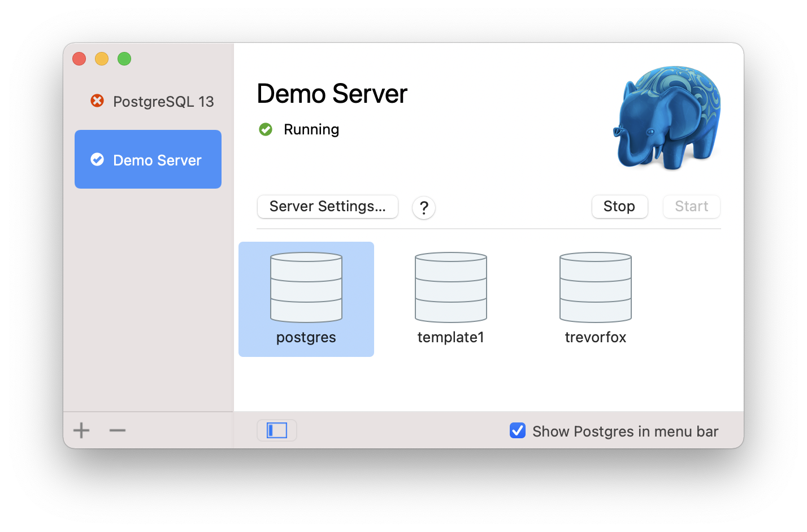
Task: Click the disabled Start button
Action: [x=692, y=206]
